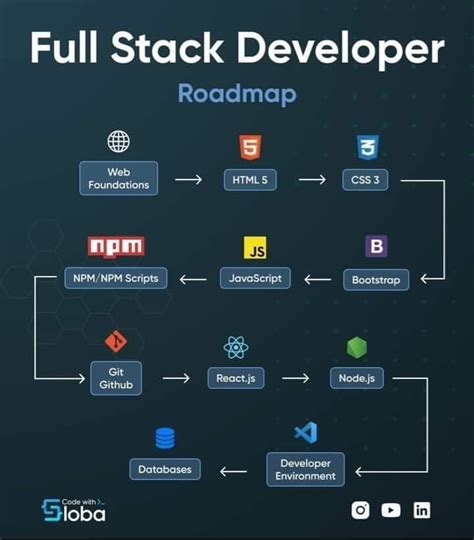The image size is (474, 540).
Task: Click the green Node.js hexagon logo
Action: pos(357,347)
